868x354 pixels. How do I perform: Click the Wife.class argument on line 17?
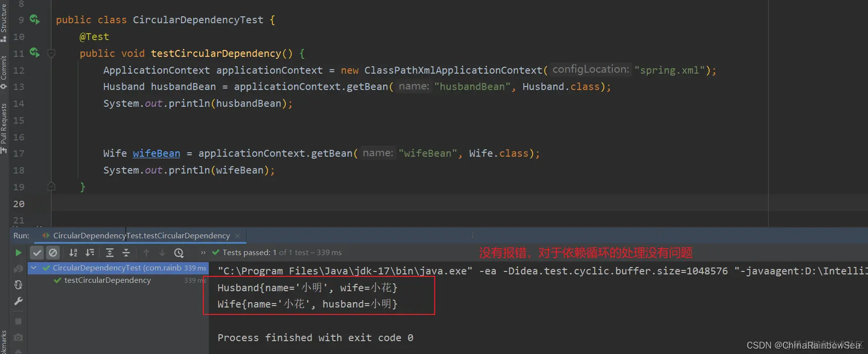499,153
